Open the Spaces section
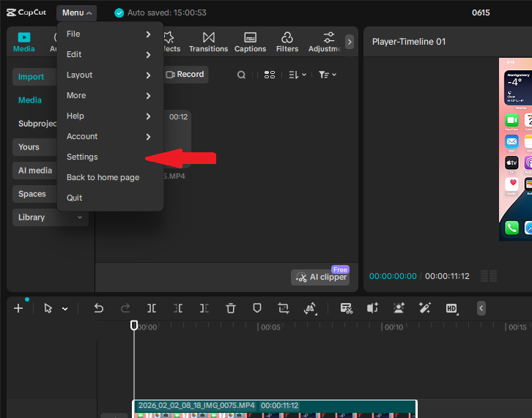This screenshot has height=418, width=532. click(34, 193)
